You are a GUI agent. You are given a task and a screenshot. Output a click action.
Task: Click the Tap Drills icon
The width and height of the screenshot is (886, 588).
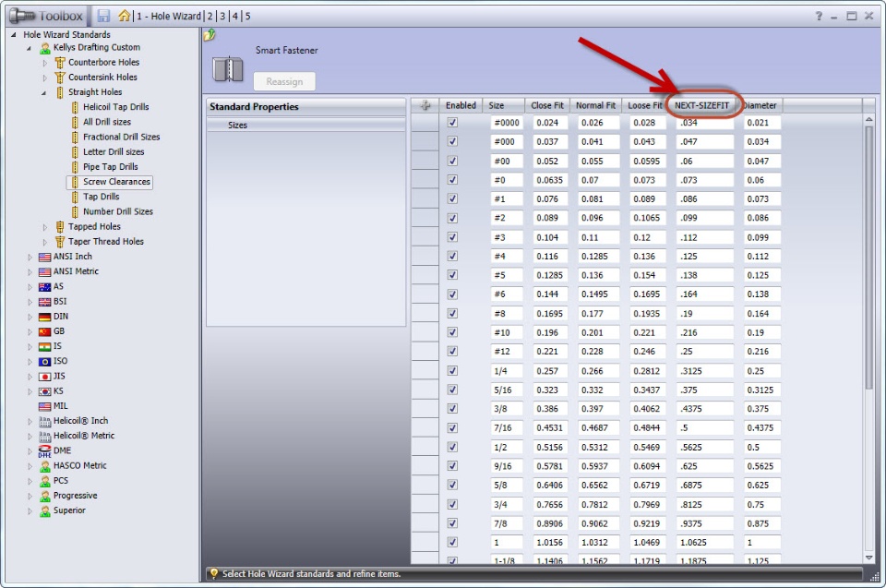(x=75, y=198)
